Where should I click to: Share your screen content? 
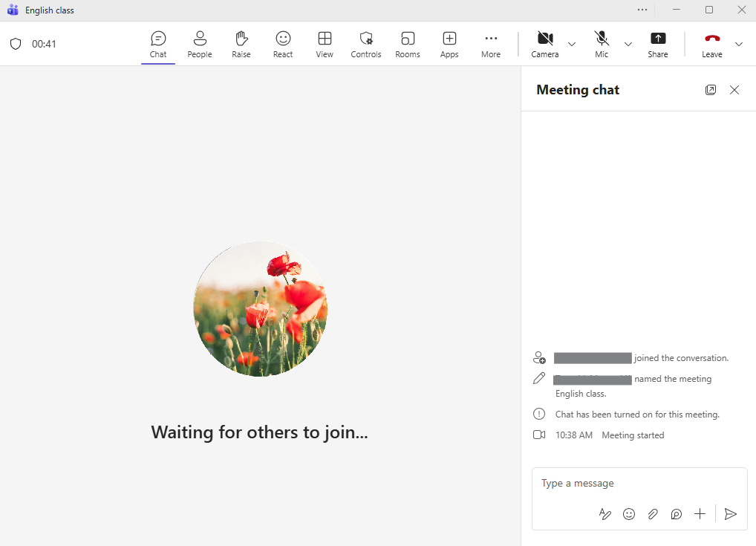(658, 45)
